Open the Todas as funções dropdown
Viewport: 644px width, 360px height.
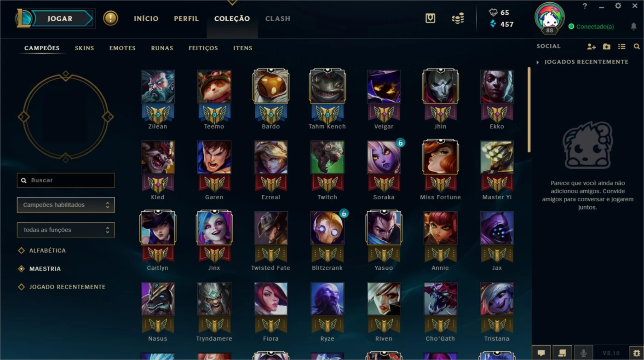pyautogui.click(x=66, y=230)
